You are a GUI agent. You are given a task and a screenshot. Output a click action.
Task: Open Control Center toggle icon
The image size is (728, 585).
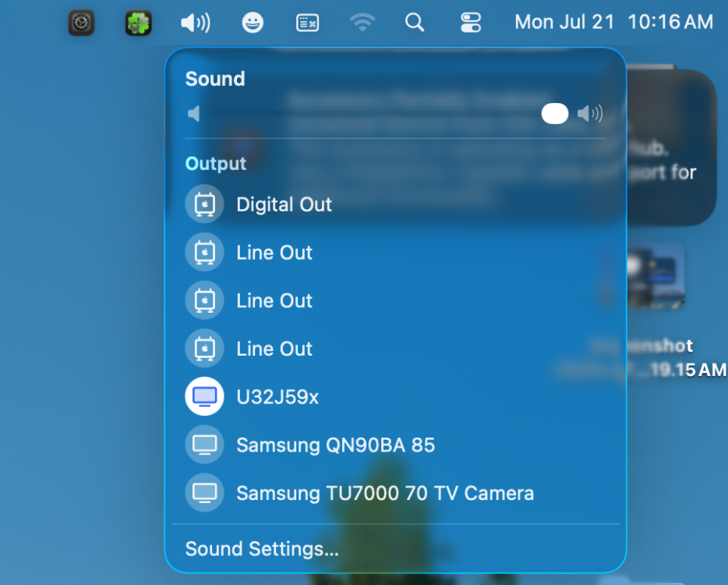pos(470,23)
